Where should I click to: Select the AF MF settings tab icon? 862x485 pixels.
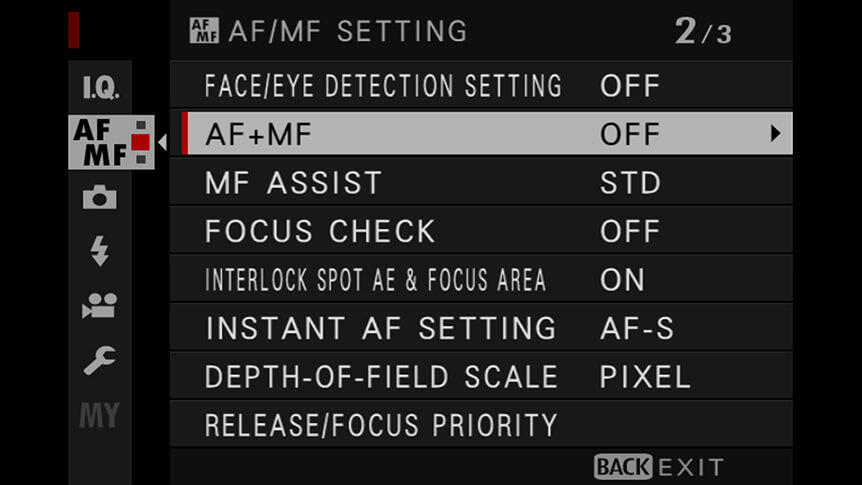pyautogui.click(x=111, y=142)
